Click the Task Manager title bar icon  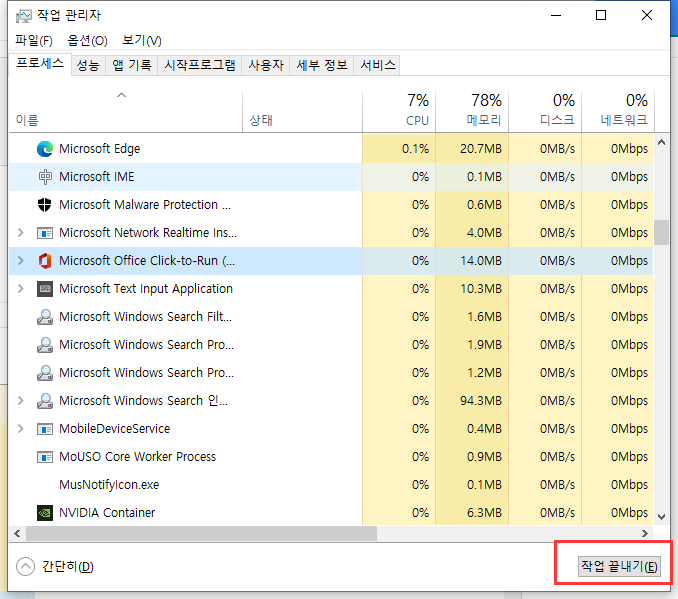(x=24, y=16)
